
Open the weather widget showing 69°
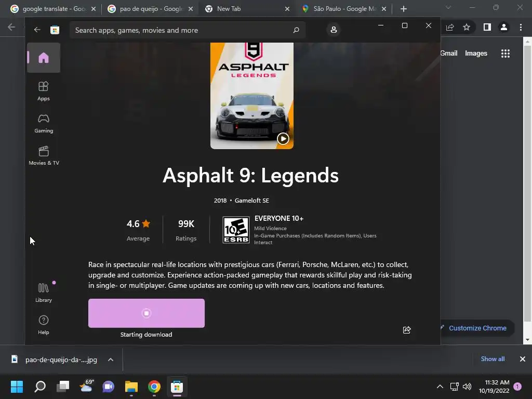tap(86, 387)
